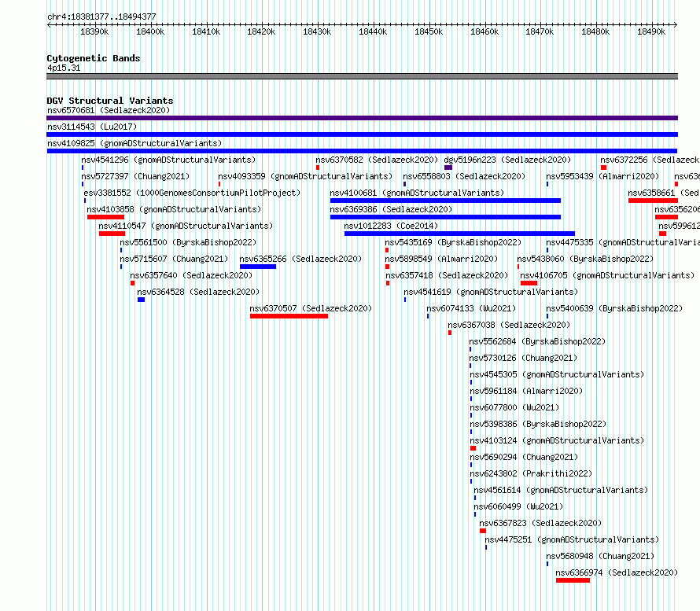Select nsv5715607 (Chuang2021) label
This screenshot has height=611, width=700.
click(x=174, y=259)
